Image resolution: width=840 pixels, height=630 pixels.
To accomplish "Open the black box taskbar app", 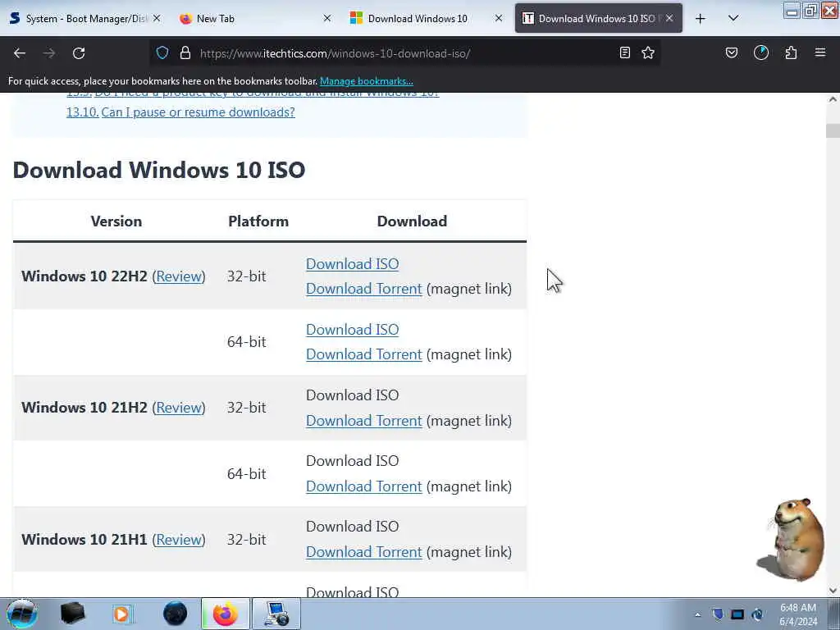I will (73, 614).
